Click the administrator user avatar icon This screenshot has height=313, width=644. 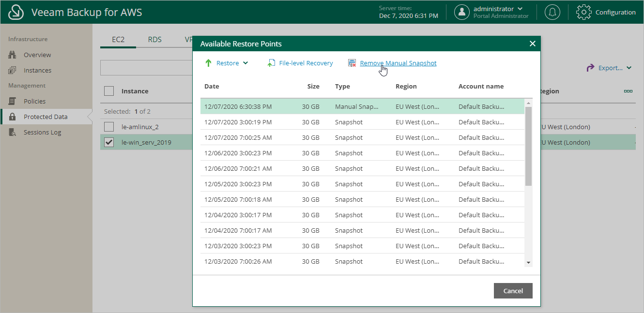[462, 12]
